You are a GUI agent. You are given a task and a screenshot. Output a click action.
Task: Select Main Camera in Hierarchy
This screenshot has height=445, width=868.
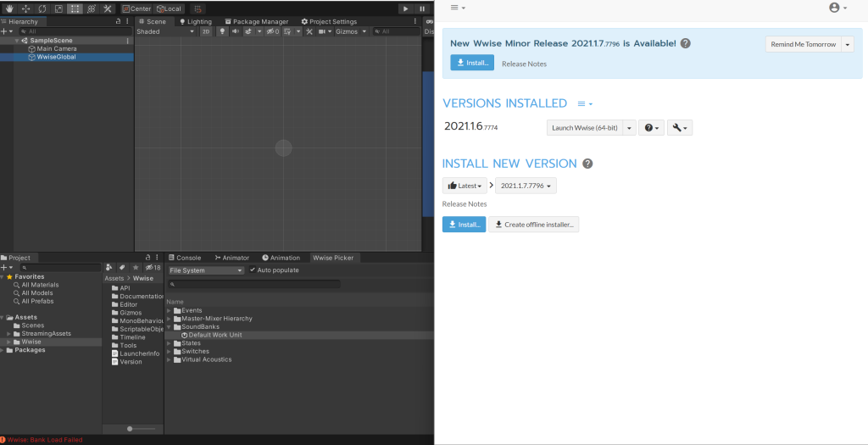(x=57, y=48)
